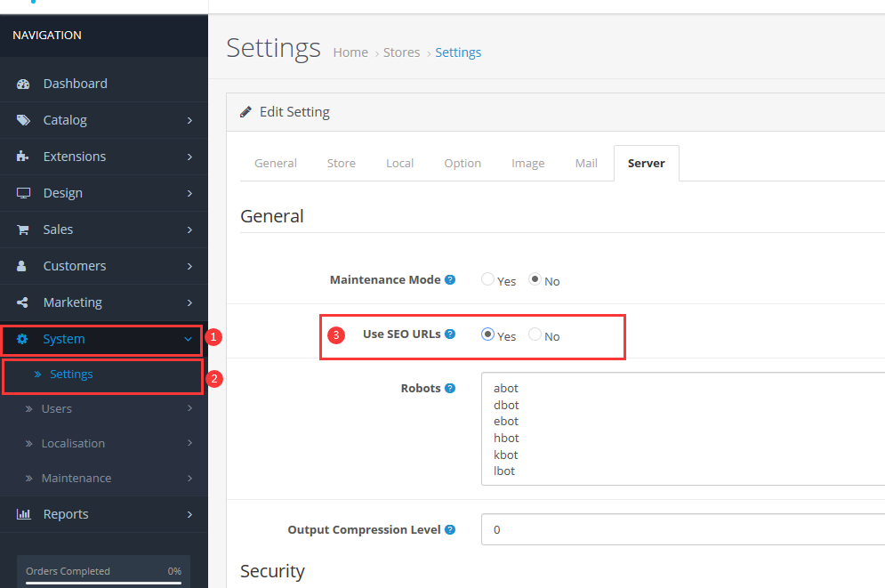Click the help icon next to Robots
Image resolution: width=885 pixels, height=588 pixels.
[450, 388]
